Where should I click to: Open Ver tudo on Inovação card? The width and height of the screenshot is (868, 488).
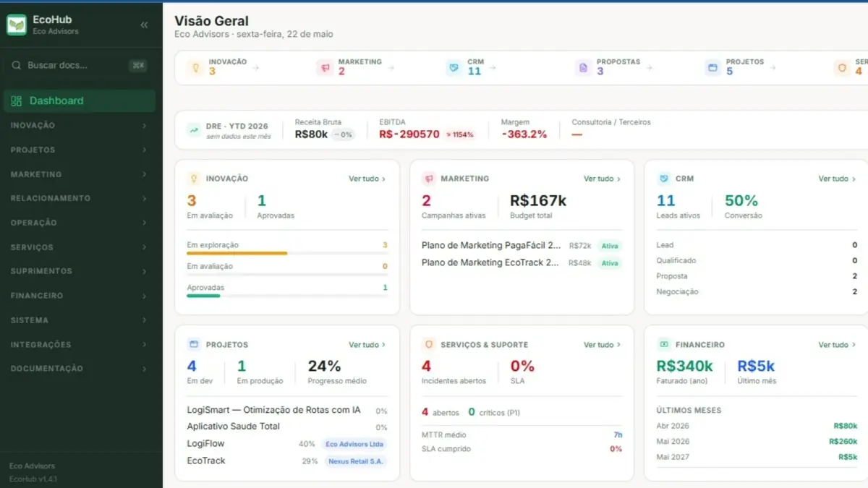pos(367,179)
